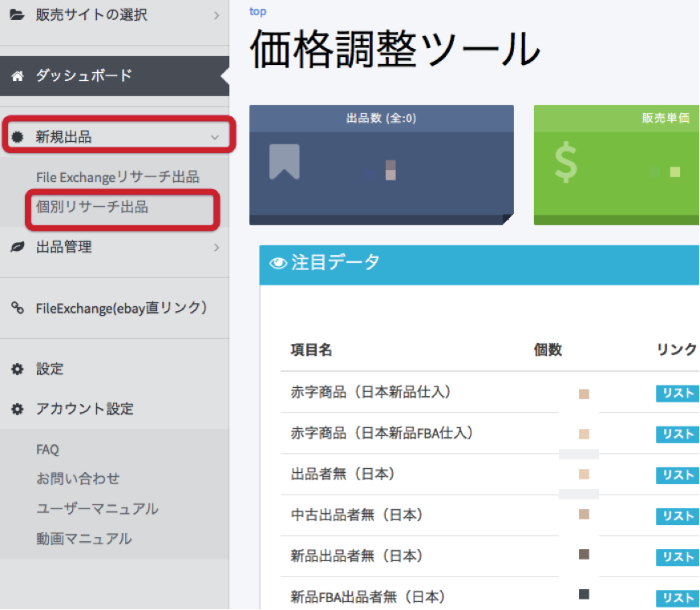700x610 pixels.
Task: Click the top breadcrumb link
Action: 257,12
